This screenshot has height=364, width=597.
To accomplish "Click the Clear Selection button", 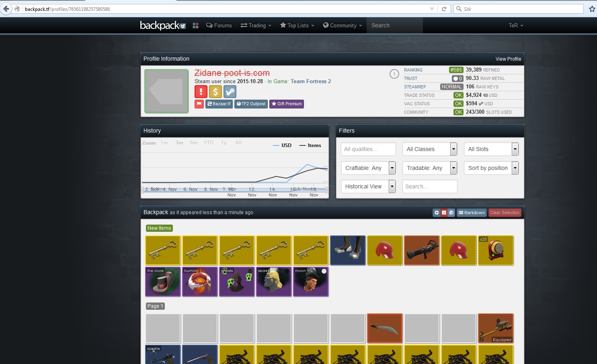I will tap(505, 213).
